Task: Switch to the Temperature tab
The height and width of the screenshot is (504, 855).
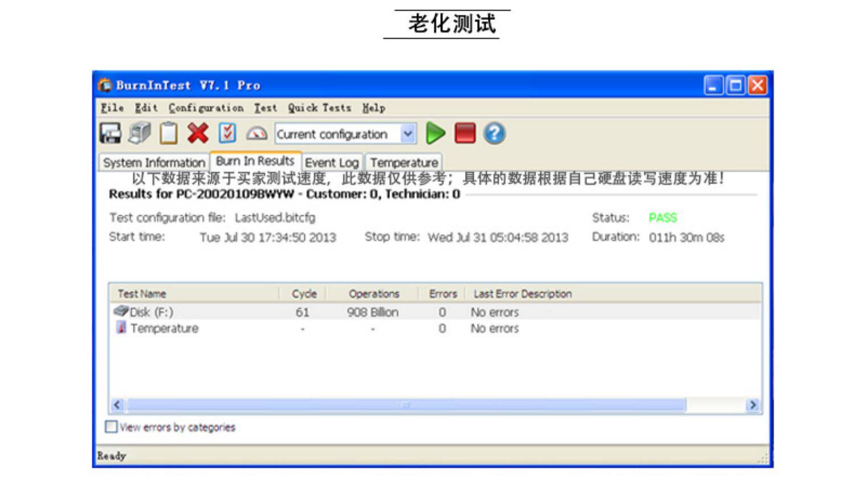Action: click(404, 162)
